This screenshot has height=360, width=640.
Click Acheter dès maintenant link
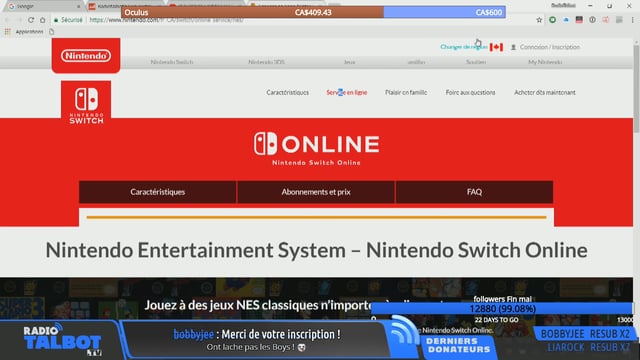pos(544,93)
